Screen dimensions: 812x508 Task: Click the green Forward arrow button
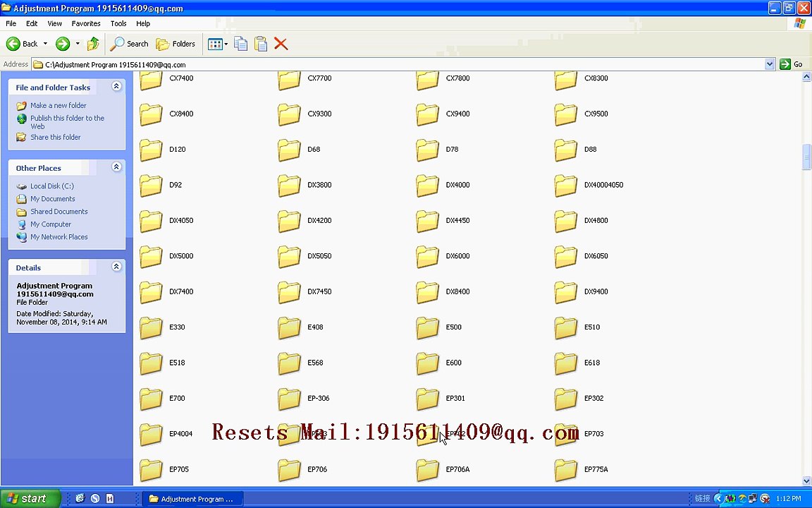[x=63, y=44]
